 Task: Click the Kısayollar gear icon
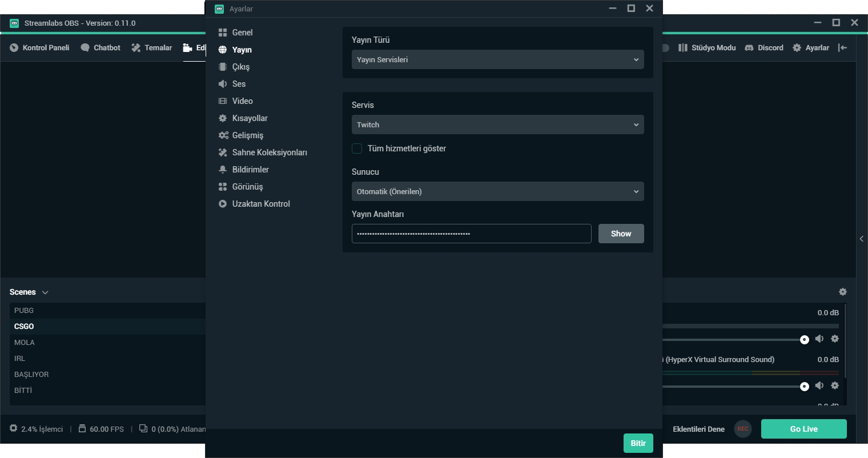click(223, 118)
